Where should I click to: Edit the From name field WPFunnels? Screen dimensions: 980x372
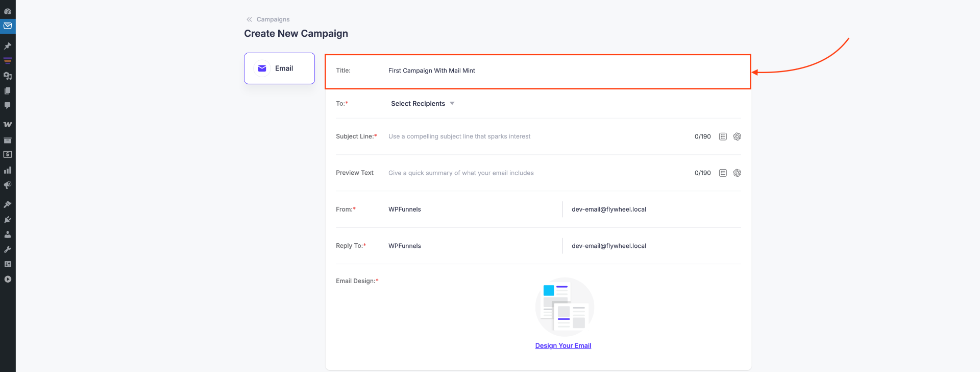(x=472, y=209)
